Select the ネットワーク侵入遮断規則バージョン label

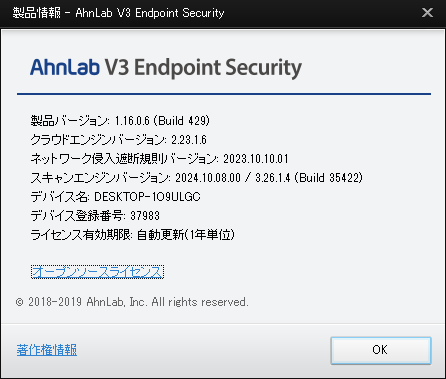click(x=125, y=159)
